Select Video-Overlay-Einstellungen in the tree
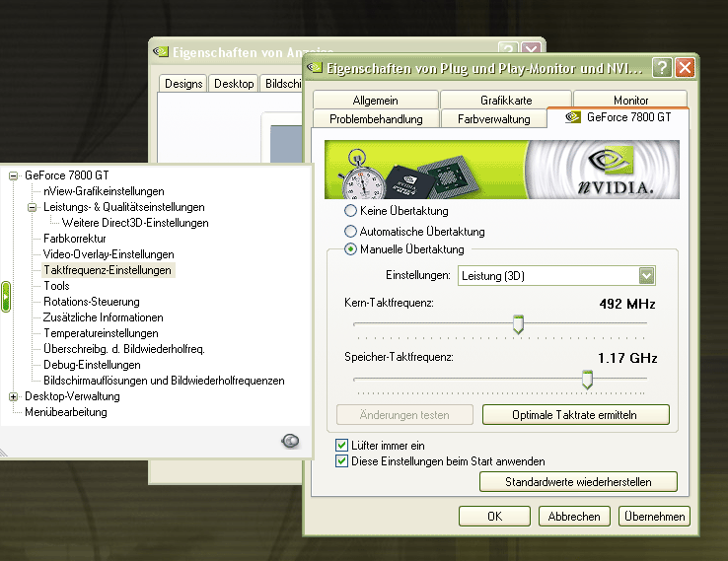 109,254
